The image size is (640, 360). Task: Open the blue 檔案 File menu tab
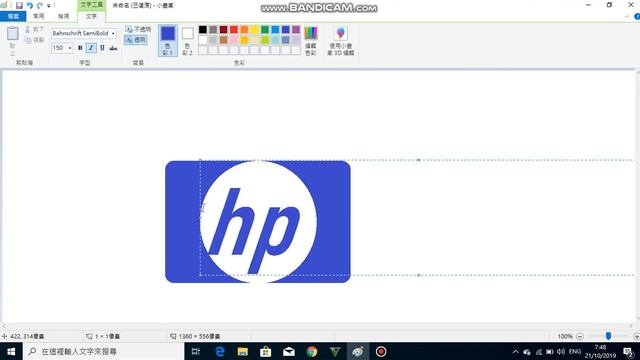click(13, 16)
